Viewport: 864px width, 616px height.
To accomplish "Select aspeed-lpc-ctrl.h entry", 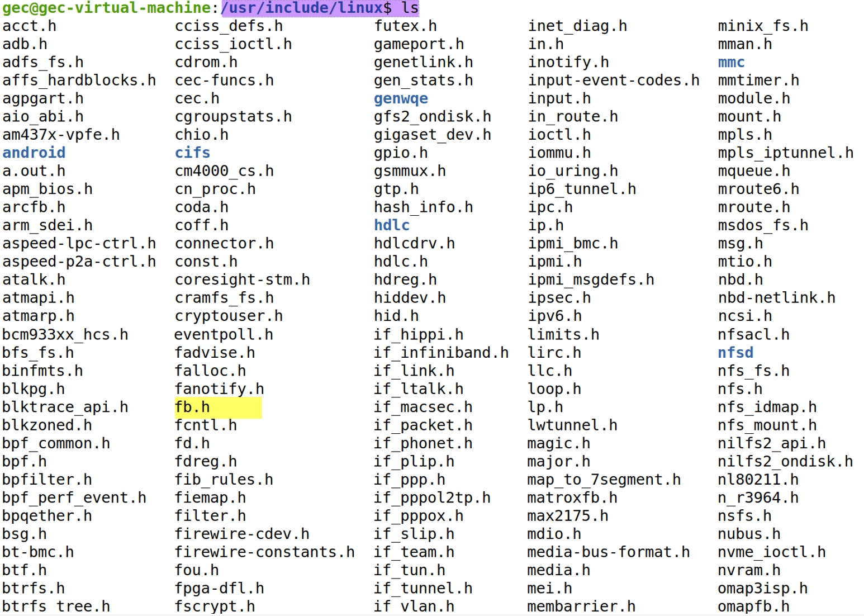I will tap(79, 244).
